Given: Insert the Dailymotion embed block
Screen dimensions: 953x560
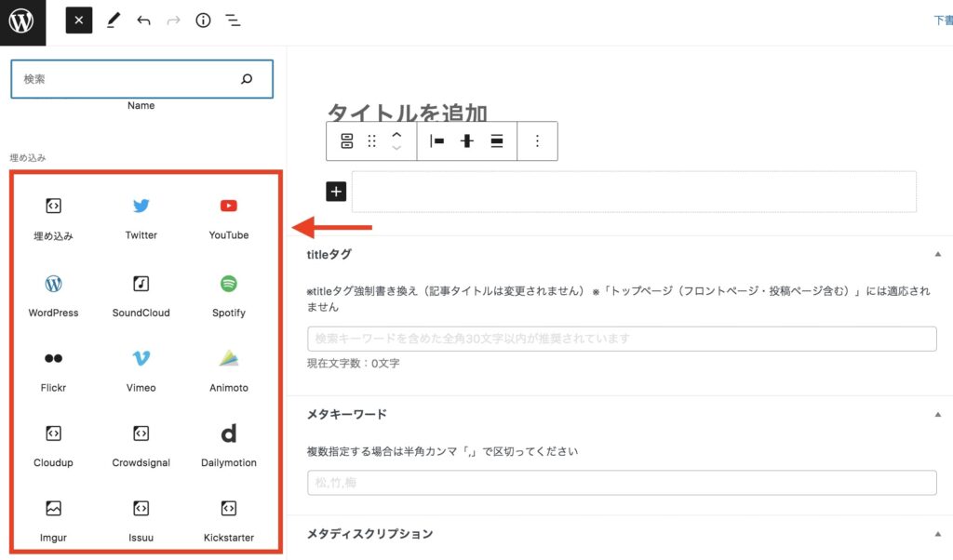Looking at the screenshot, I should click(x=229, y=446).
